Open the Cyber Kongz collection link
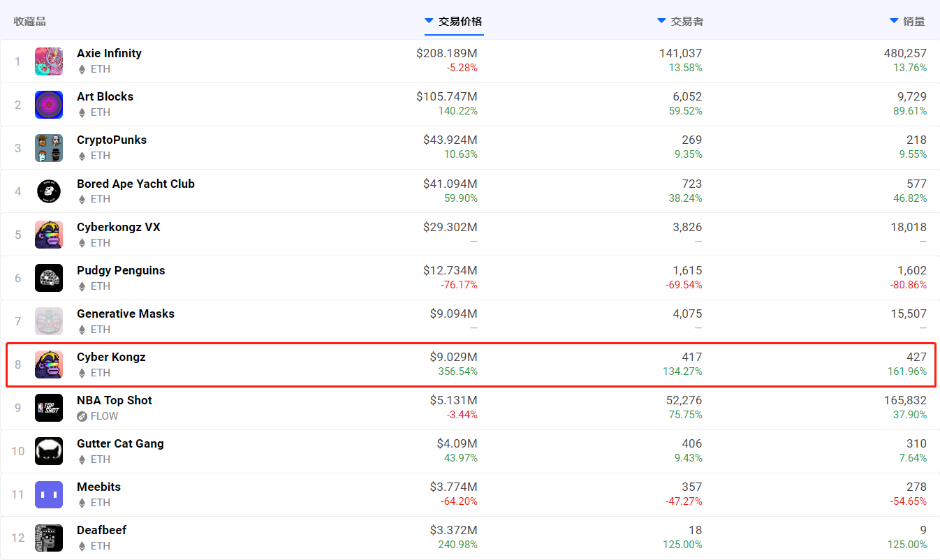This screenshot has width=940, height=560. click(x=111, y=357)
